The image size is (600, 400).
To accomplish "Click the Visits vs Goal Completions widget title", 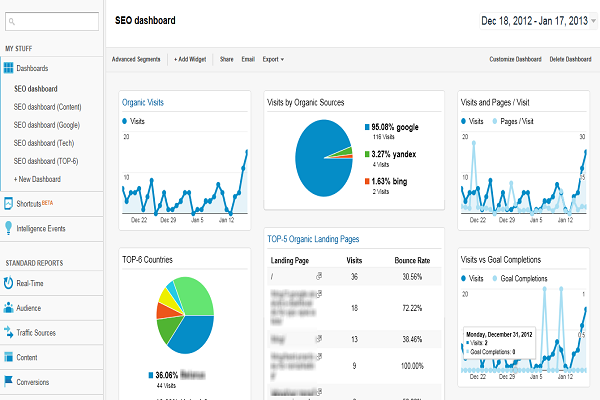I will coord(501,260).
